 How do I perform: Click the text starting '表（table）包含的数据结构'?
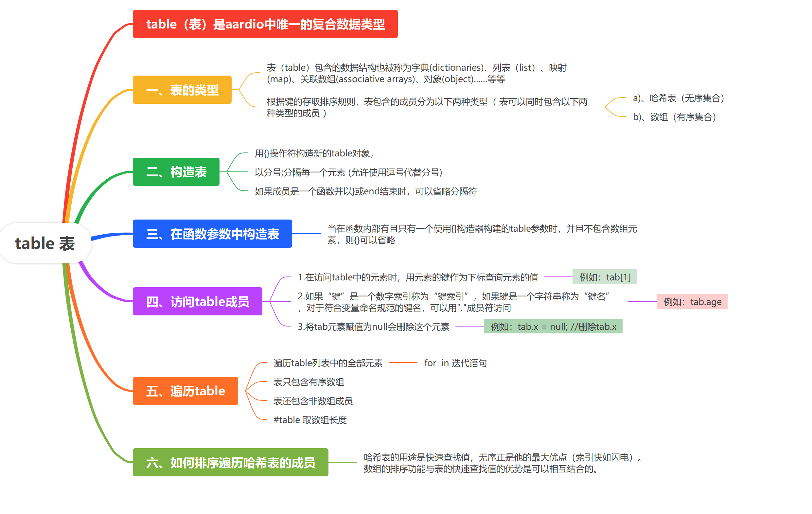point(416,73)
